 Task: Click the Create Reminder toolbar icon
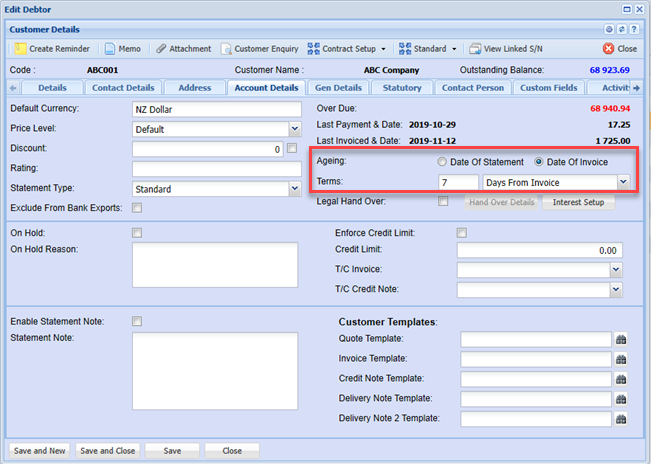20,48
